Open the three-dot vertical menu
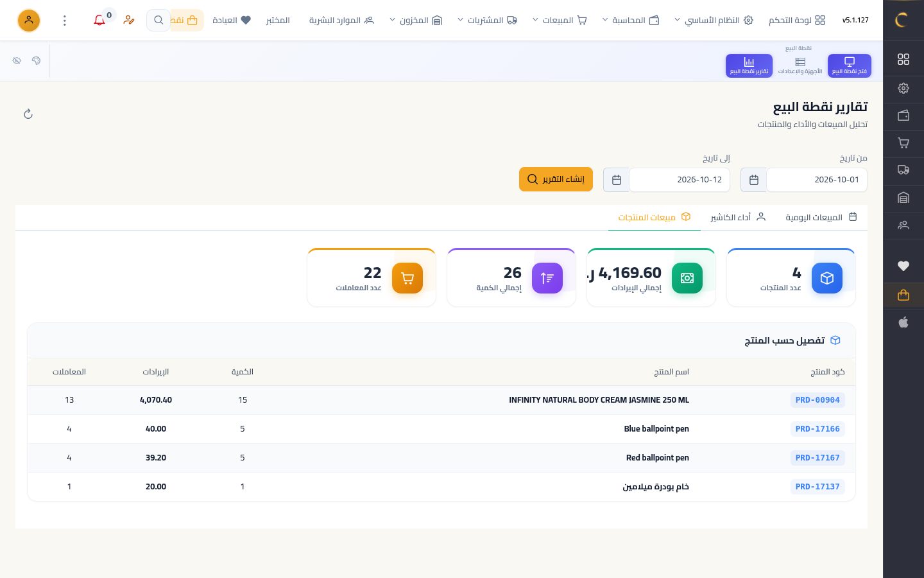Image resolution: width=924 pixels, height=578 pixels. (x=64, y=21)
